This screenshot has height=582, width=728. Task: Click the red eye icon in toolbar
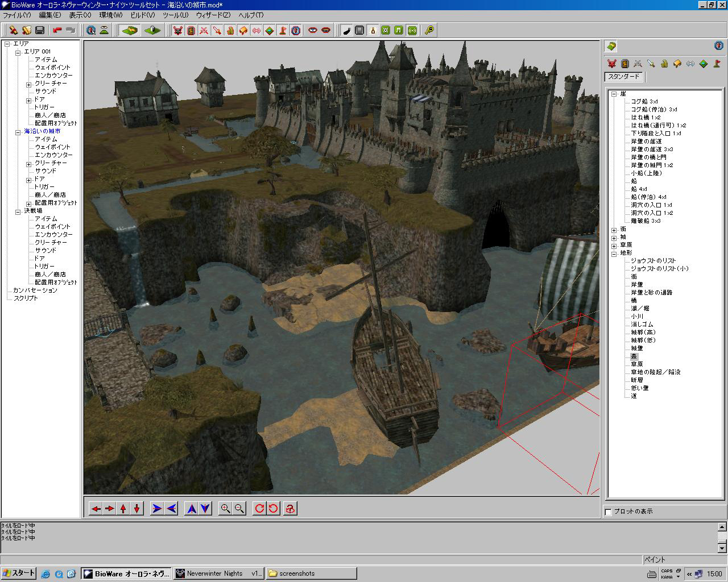[313, 30]
